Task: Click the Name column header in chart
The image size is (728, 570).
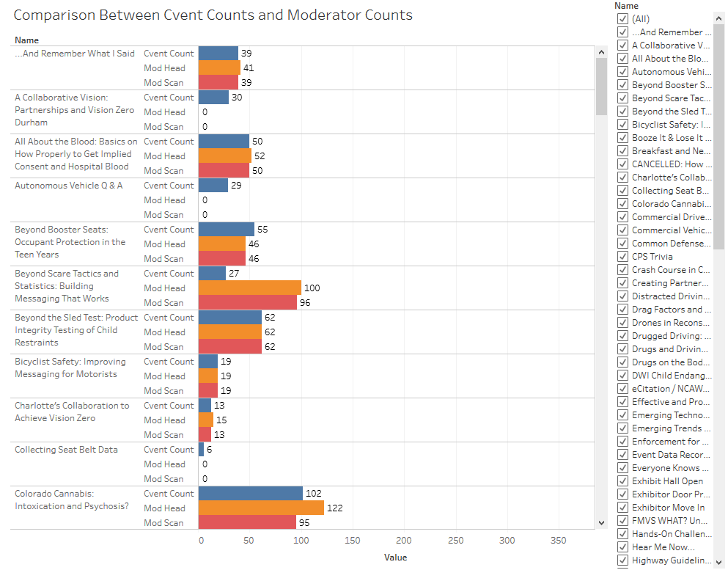Action: [27, 40]
